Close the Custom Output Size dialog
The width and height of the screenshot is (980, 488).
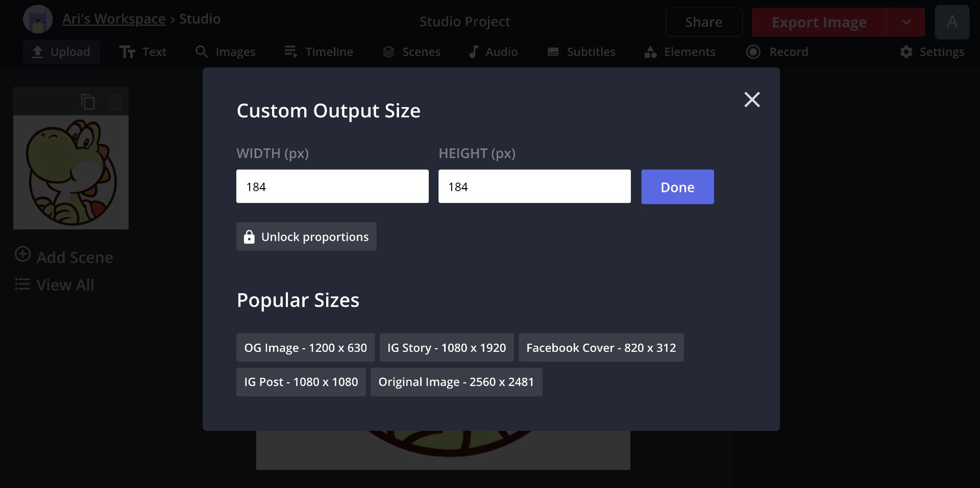coord(751,99)
